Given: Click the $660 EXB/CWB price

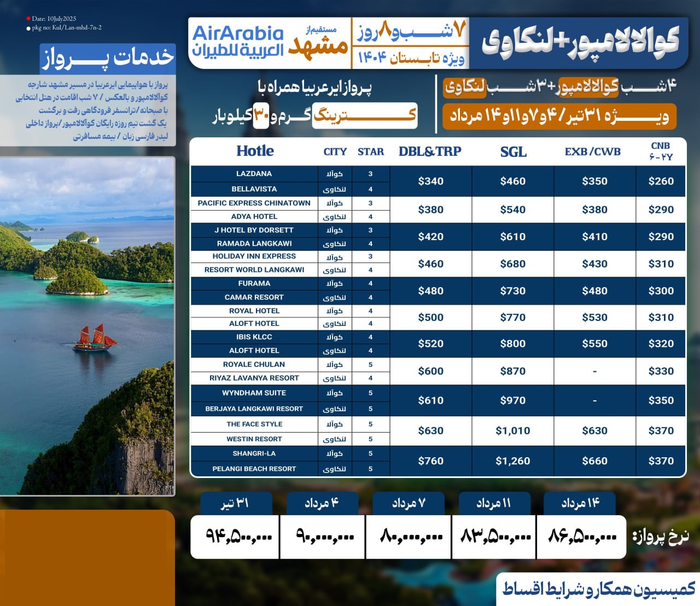Looking at the screenshot, I should coord(595,461).
